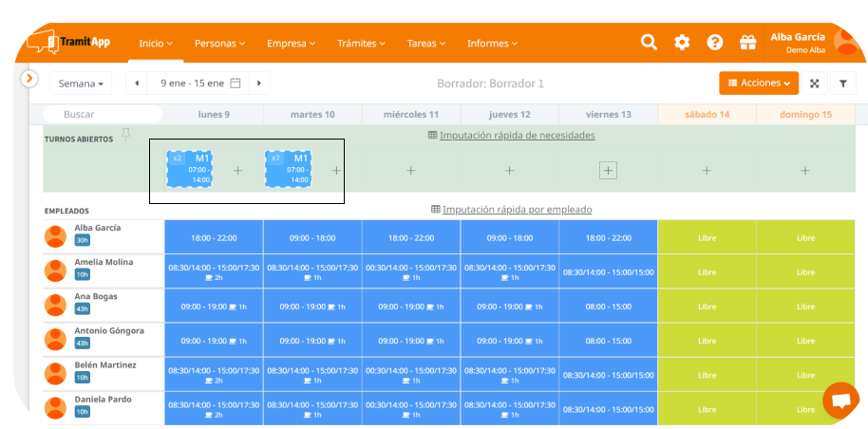Toggle fullscreen expand icon

pyautogui.click(x=815, y=84)
